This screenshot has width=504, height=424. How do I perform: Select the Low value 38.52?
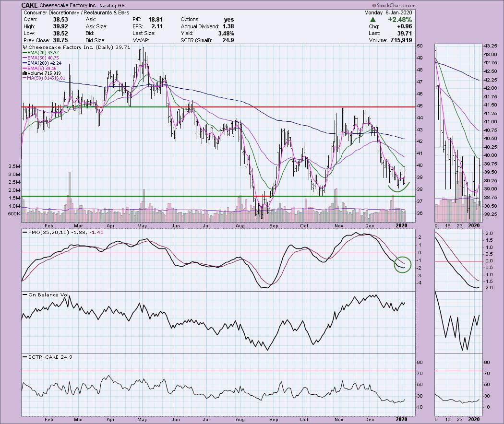click(x=60, y=34)
